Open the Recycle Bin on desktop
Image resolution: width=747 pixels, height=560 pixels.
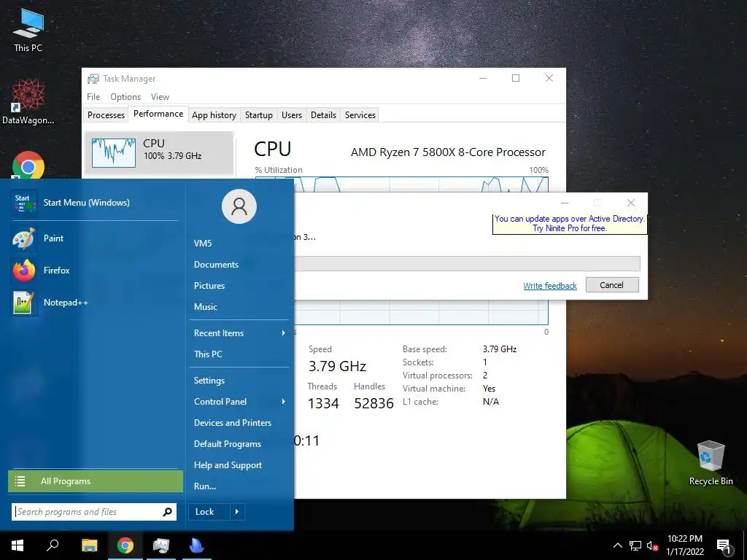coord(711,462)
